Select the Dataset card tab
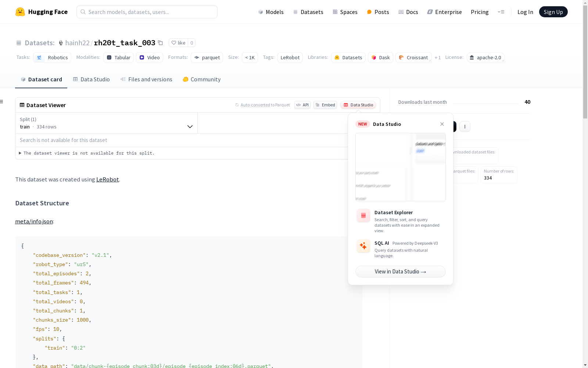Image resolution: width=588 pixels, height=368 pixels. [x=41, y=79]
